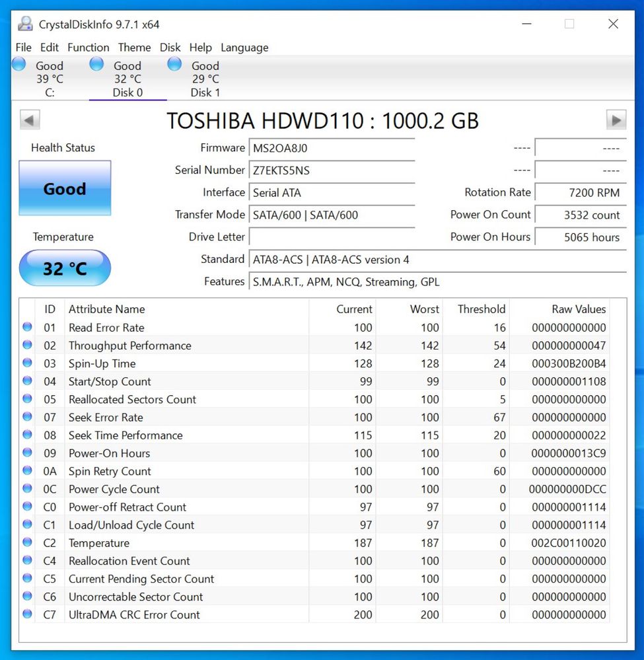Click the Disk 1 status orb
This screenshot has height=660, width=644.
point(174,64)
